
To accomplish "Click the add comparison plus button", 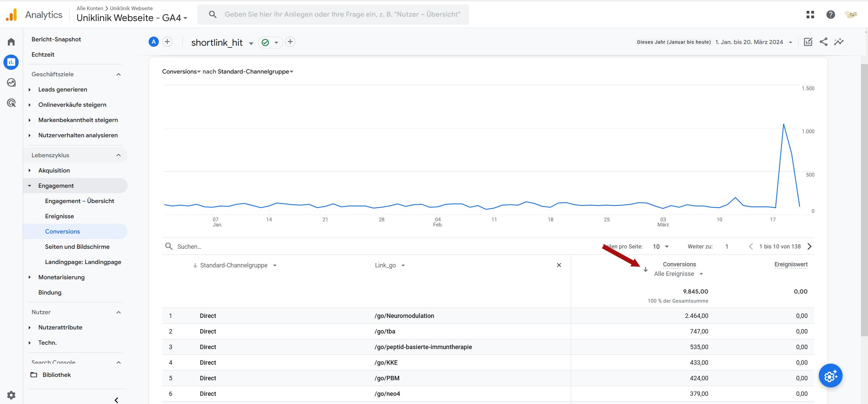I will tap(167, 42).
